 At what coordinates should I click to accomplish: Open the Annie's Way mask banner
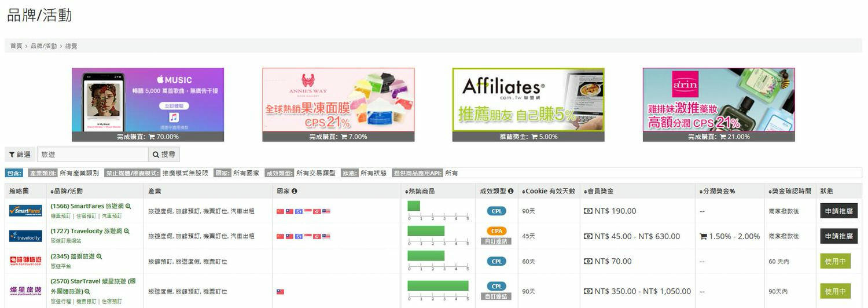point(338,105)
